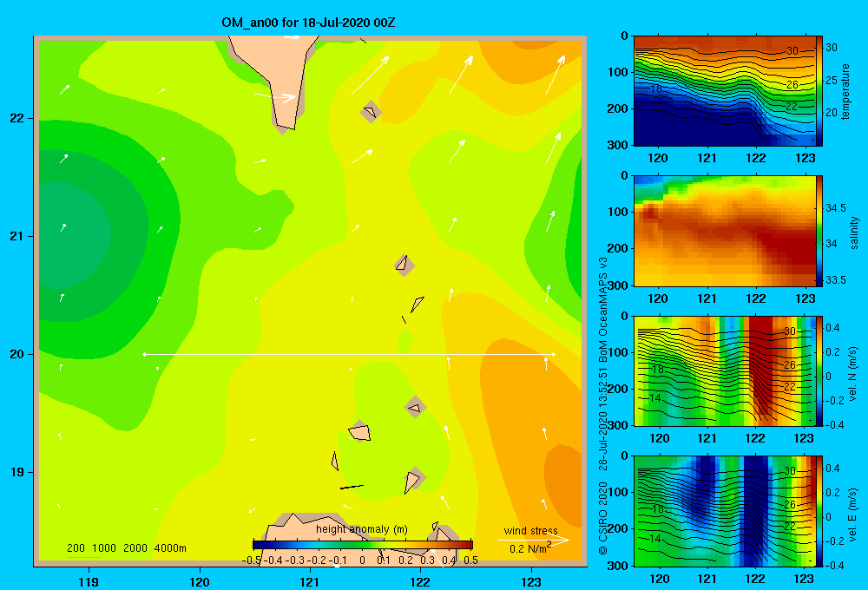Pick the vel. E color scale bar
Viewport: 868px width, 590px height.
[819, 511]
